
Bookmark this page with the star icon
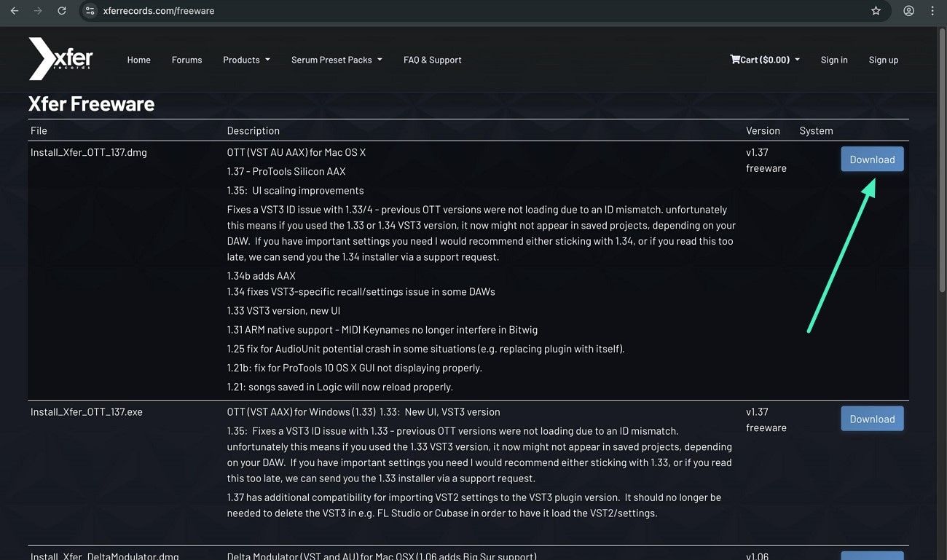point(876,11)
